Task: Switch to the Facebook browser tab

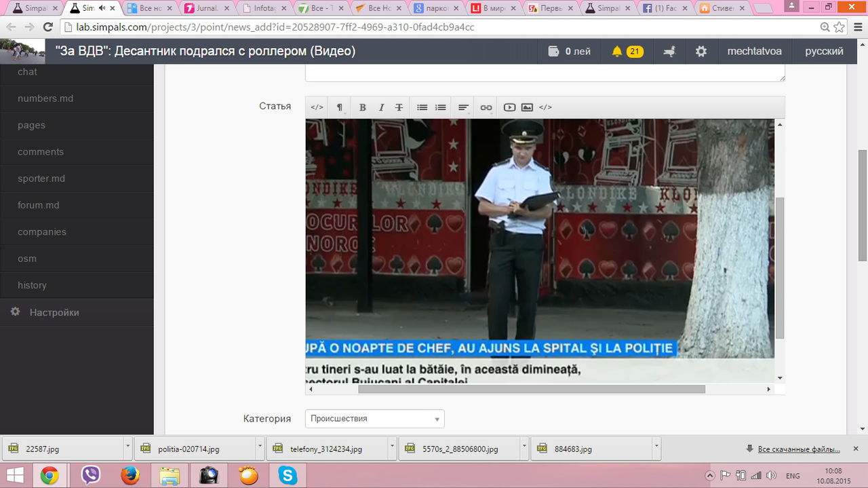Action: coord(666,8)
